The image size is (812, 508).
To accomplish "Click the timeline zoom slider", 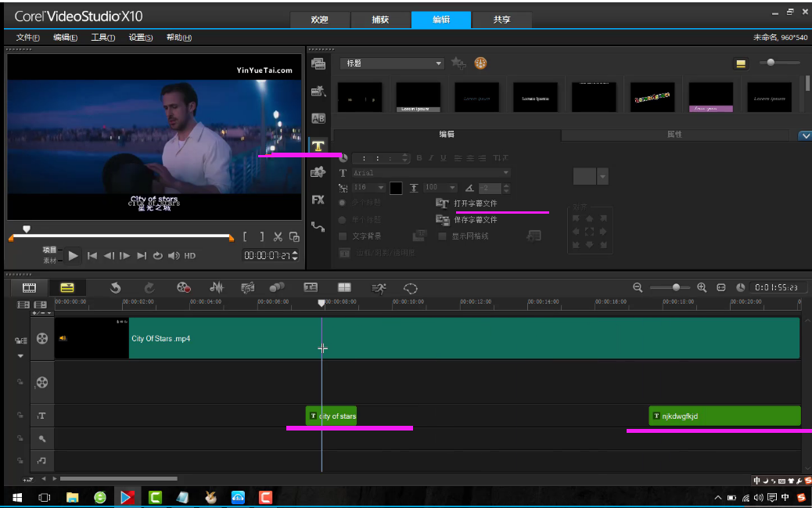I will point(676,287).
